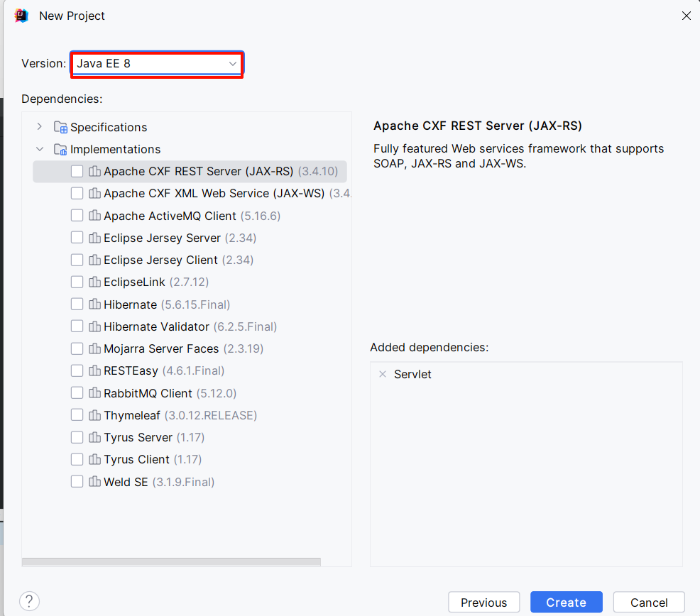The width and height of the screenshot is (700, 616).
Task: Click library icon beside Eclipse Jersey Client
Action: 94,259
